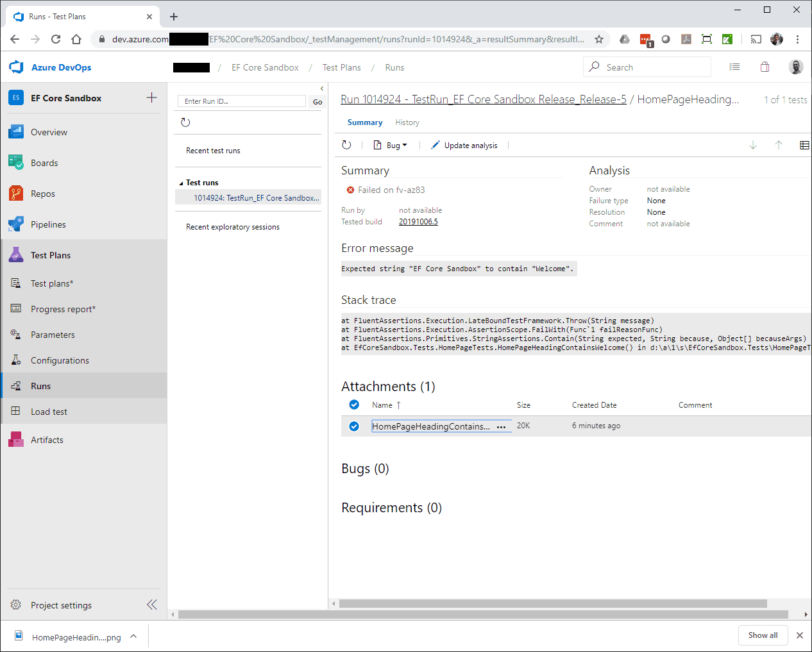Select Load test menu item
The height and width of the screenshot is (652, 812).
coord(49,412)
